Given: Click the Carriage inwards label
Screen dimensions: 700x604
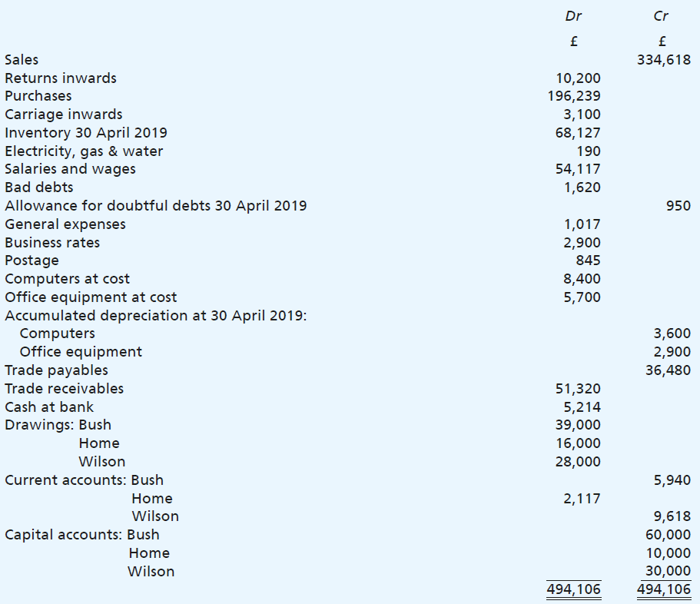Looking at the screenshot, I should [63, 114].
